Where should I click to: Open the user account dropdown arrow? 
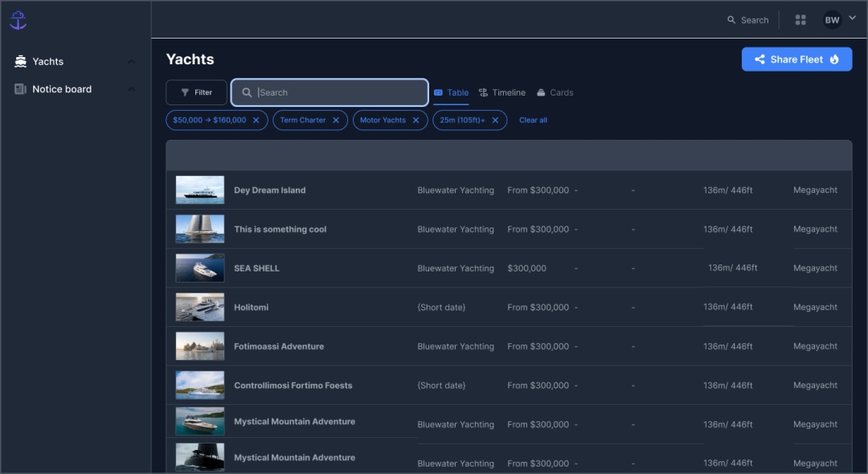point(852,18)
